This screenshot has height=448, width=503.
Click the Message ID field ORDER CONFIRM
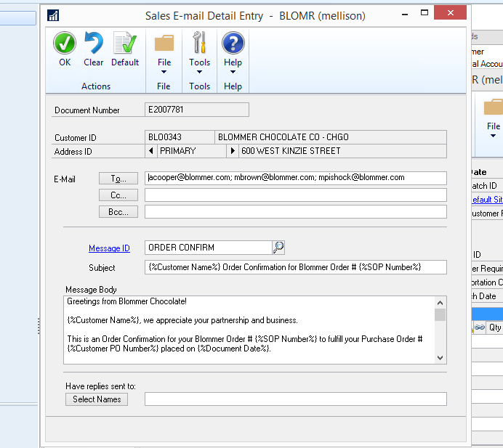[208, 248]
